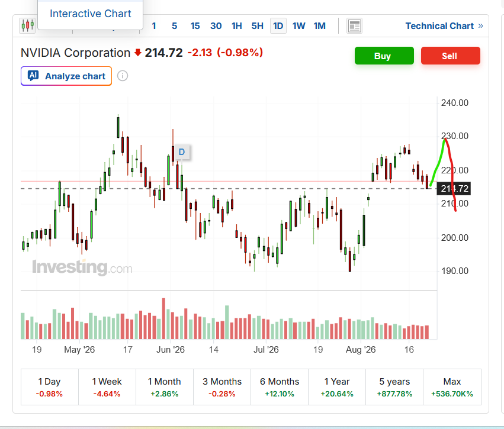Image resolution: width=504 pixels, height=429 pixels.
Task: Click the Jul '26 date axis label
Action: point(266,349)
